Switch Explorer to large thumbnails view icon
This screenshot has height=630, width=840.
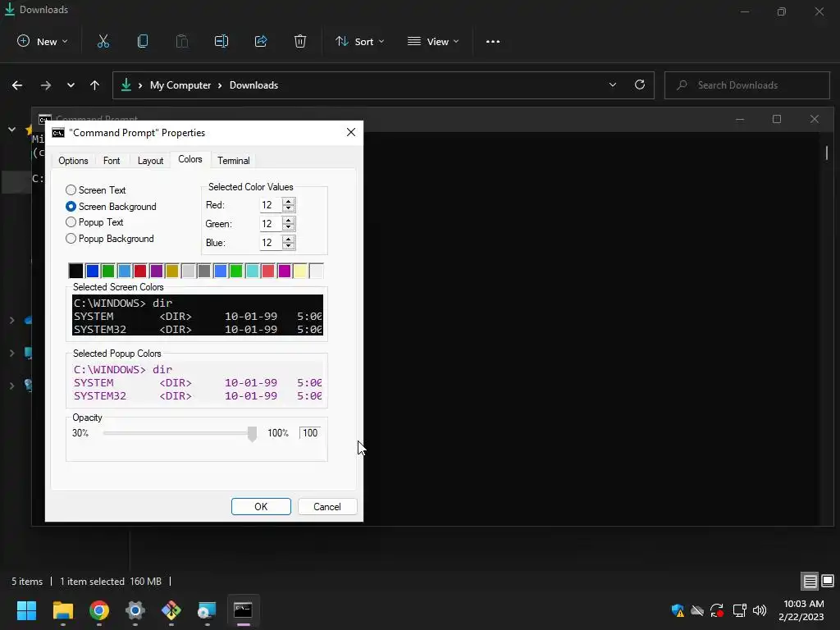tap(828, 581)
